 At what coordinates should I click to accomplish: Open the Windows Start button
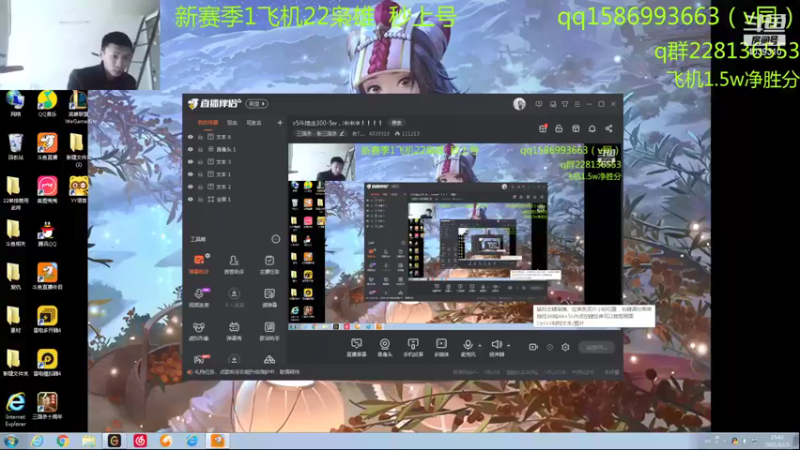pos(11,441)
